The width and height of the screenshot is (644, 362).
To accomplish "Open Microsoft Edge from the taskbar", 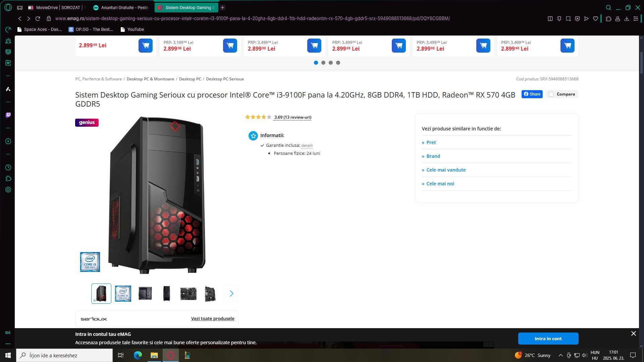I will (138, 355).
